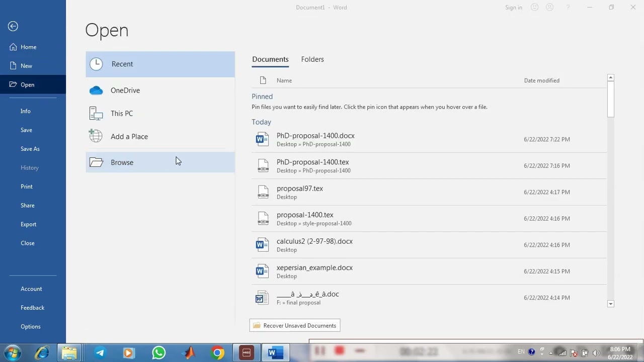This screenshot has height=362, width=644.
Task: Open WhatsApp from taskbar
Action: (159, 353)
